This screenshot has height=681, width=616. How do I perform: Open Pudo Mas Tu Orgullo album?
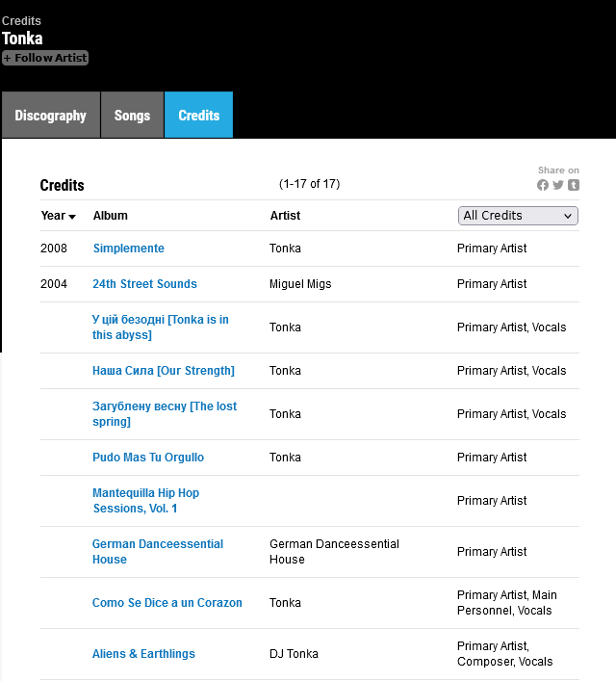148,458
